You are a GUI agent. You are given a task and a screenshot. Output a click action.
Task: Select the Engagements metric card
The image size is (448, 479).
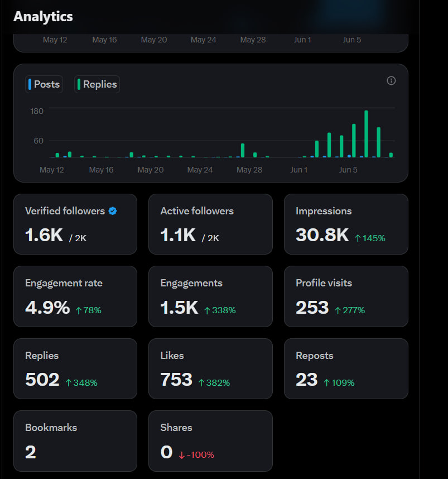210,296
